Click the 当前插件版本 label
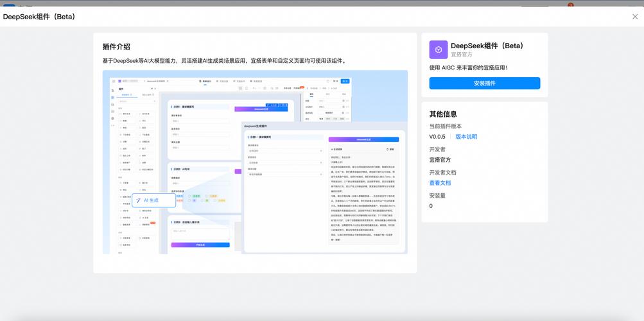This screenshot has height=321, width=644. pos(445,126)
